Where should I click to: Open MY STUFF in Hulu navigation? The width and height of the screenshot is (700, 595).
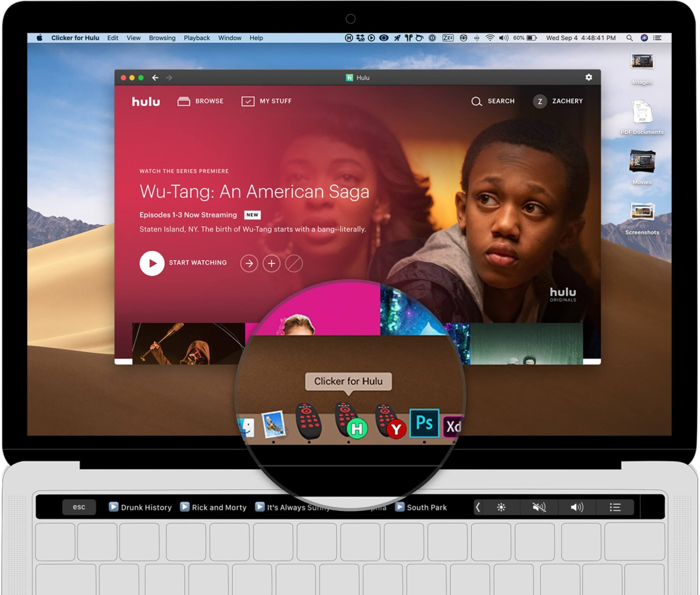pos(266,101)
